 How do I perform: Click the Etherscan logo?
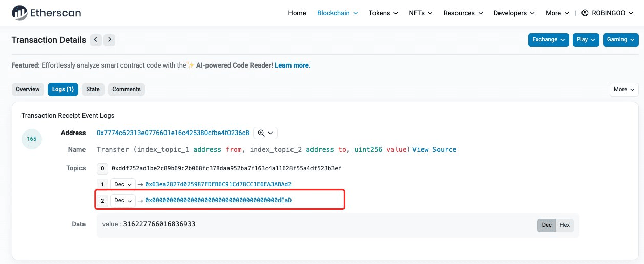(46, 13)
